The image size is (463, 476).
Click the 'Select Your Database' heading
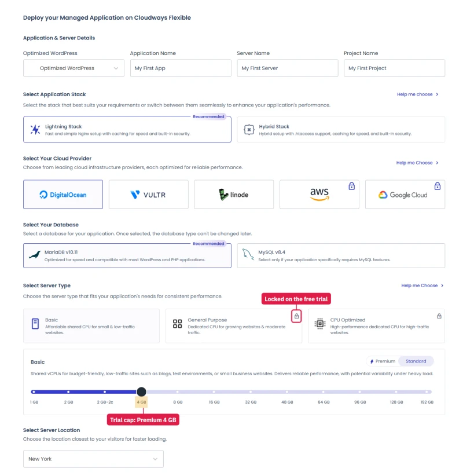pyautogui.click(x=51, y=225)
